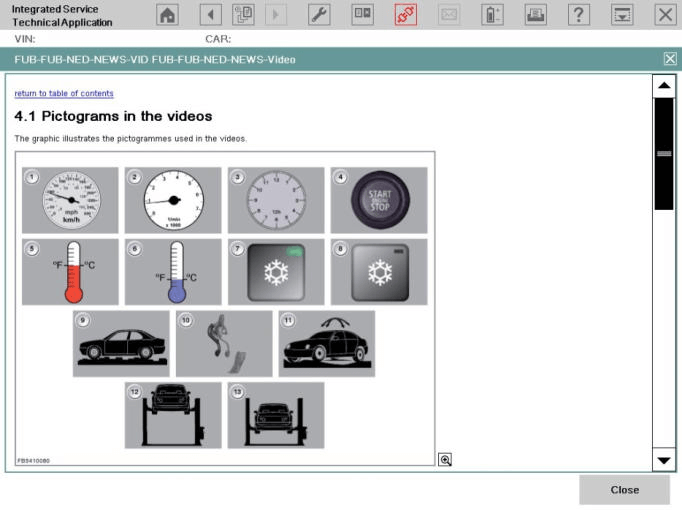Go back with the left arrow icon
The width and height of the screenshot is (682, 510).
click(x=210, y=15)
